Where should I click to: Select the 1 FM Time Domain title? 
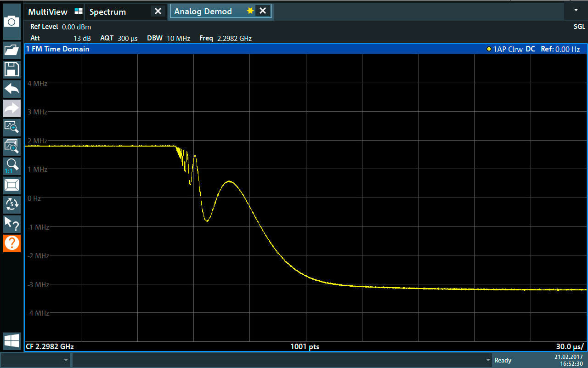pyautogui.click(x=57, y=49)
